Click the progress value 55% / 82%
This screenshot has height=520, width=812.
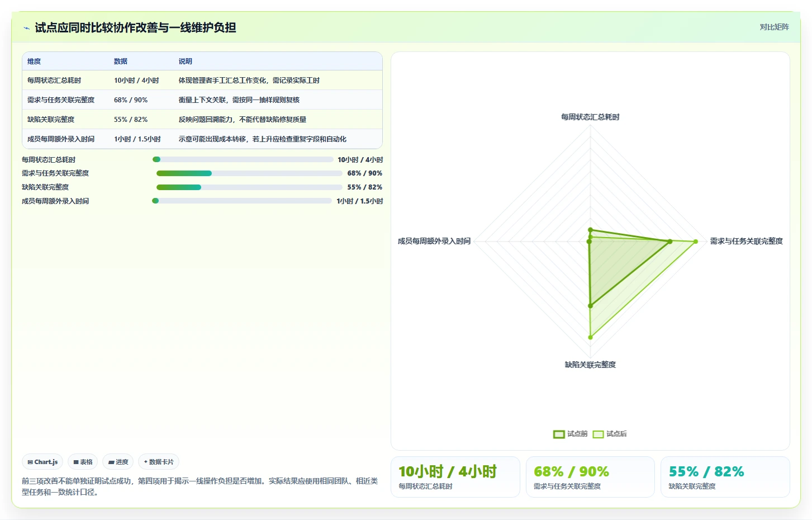click(365, 187)
